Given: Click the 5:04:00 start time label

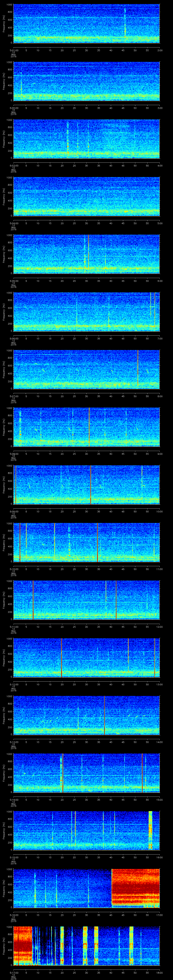Looking at the screenshot, I should tap(14, 223).
